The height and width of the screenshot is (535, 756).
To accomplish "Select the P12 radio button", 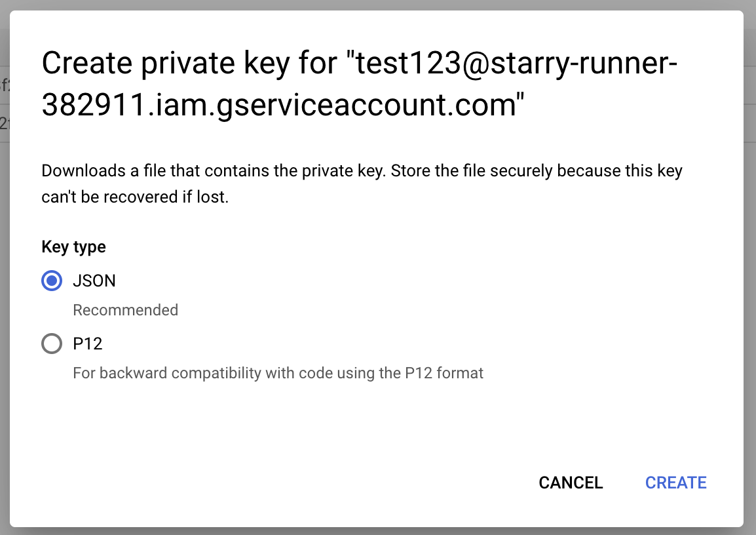I will pyautogui.click(x=52, y=344).
